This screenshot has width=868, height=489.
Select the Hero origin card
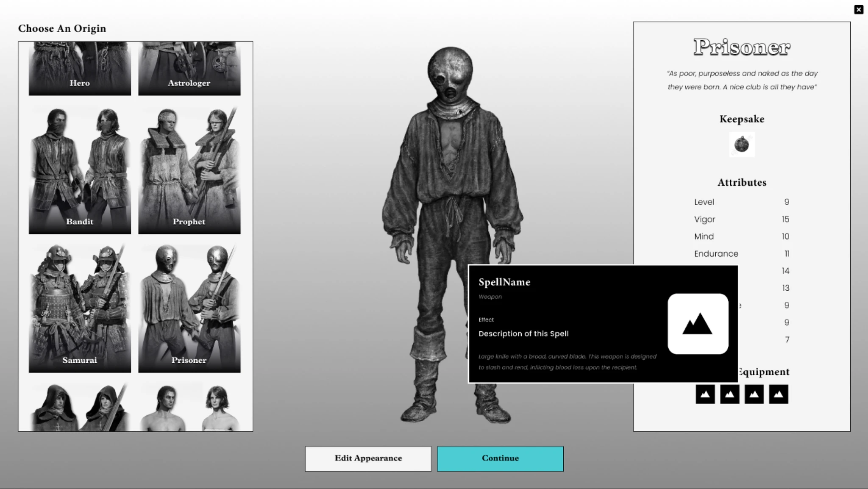[x=80, y=69]
